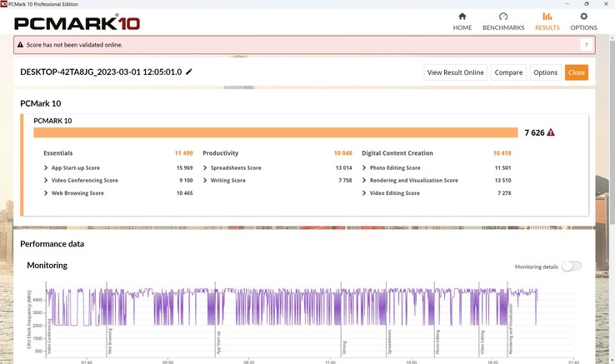Click the warning triangle beside score 7 626

click(551, 132)
